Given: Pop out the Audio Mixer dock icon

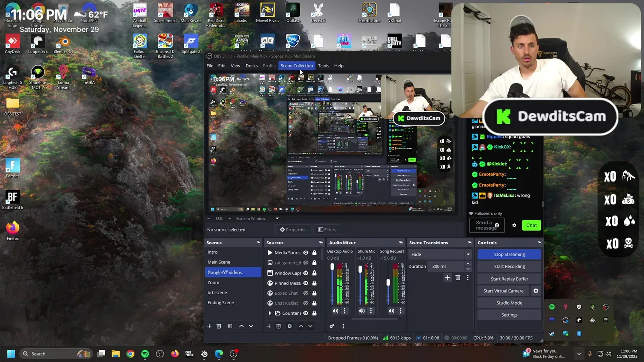Looking at the screenshot, I should (401, 243).
